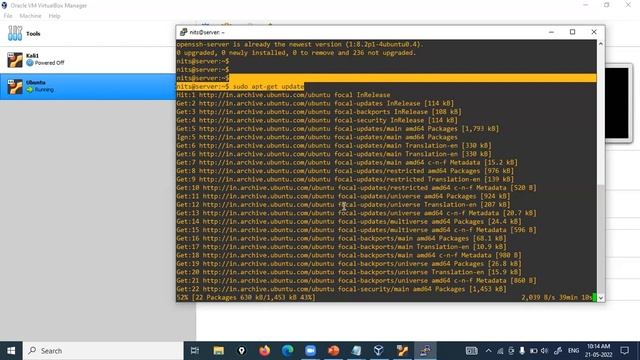The height and width of the screenshot is (360, 640).
Task: Click the Ubuntu Running green arrow icon
Action: tap(29, 89)
